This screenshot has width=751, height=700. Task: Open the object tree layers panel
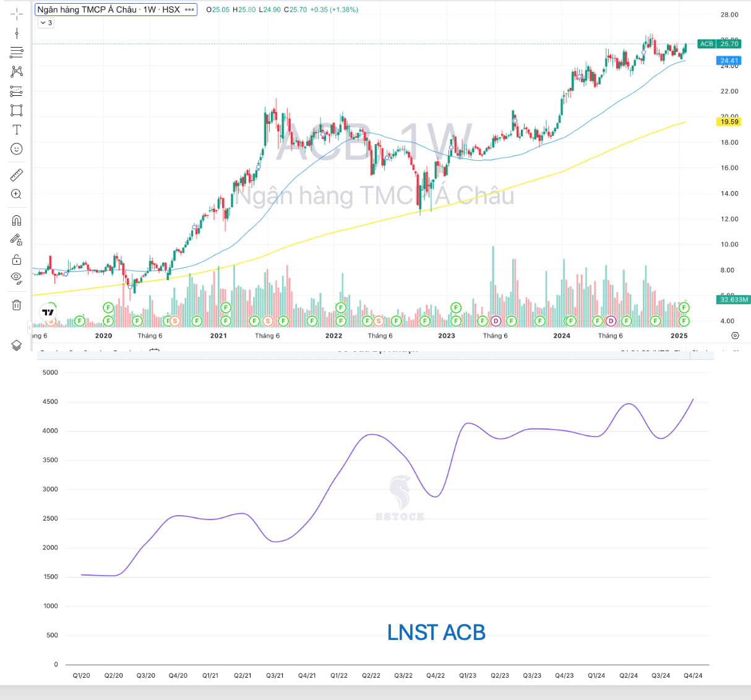click(x=17, y=345)
